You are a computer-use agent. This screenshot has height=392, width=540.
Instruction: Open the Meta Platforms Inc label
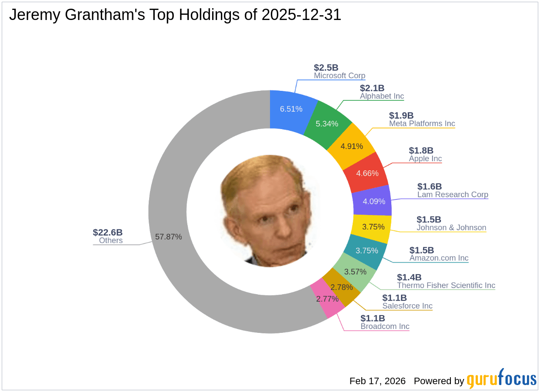click(422, 123)
